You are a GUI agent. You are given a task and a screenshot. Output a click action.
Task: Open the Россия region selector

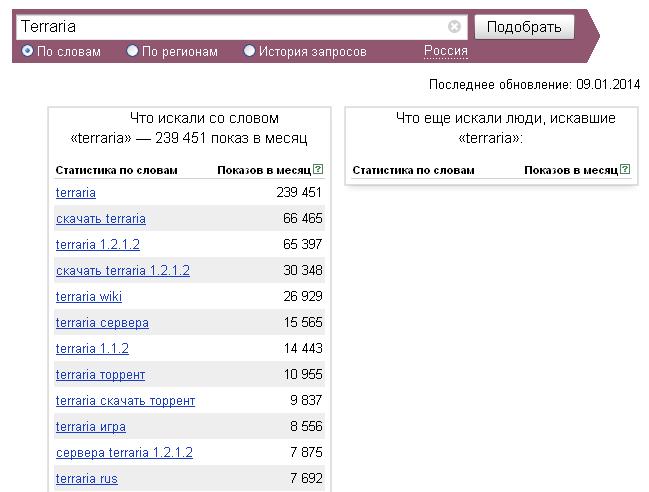(446, 51)
